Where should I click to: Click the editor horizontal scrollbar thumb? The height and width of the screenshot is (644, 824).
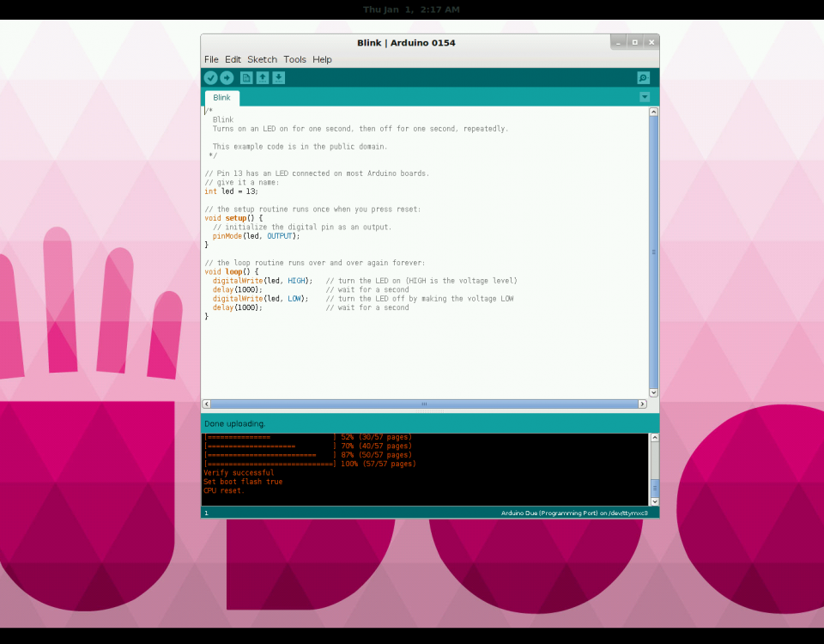[x=424, y=404]
